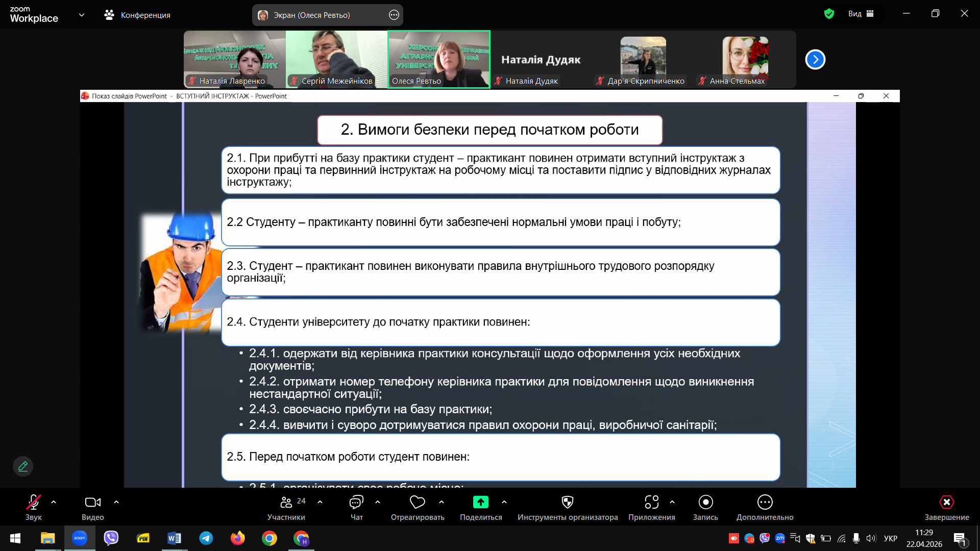Open the Дополнительно more options icon
Image resolution: width=980 pixels, height=551 pixels.
[765, 503]
